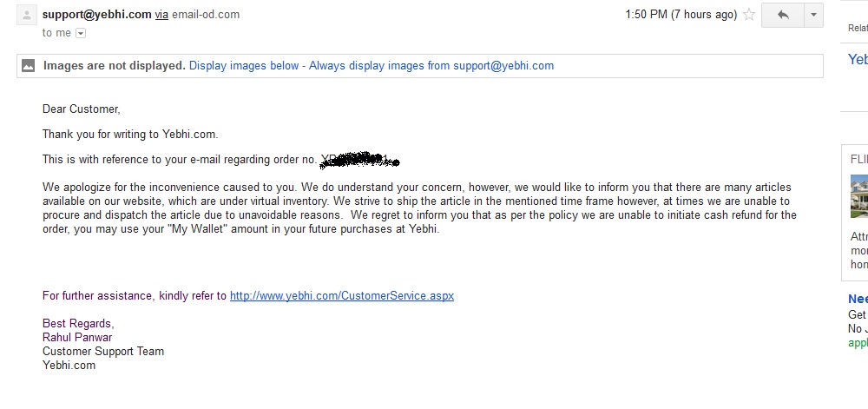Click the 1:50 PM timestamp
Screen dimensions: 868x409
(681, 15)
